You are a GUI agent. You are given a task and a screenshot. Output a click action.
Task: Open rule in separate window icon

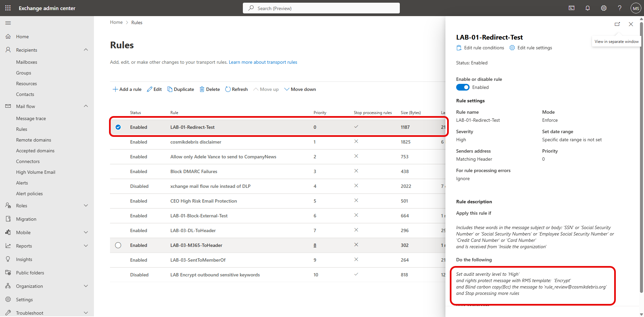(x=617, y=24)
